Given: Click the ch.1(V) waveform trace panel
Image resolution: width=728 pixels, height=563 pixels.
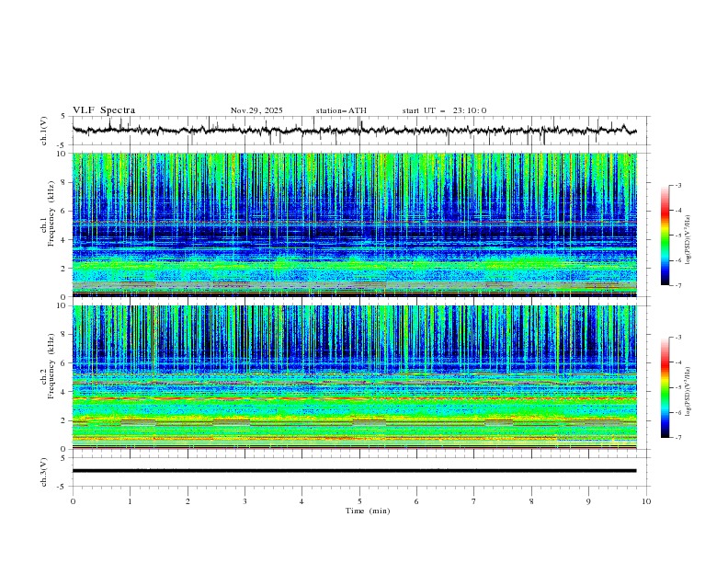Looking at the screenshot, I should 358,131.
